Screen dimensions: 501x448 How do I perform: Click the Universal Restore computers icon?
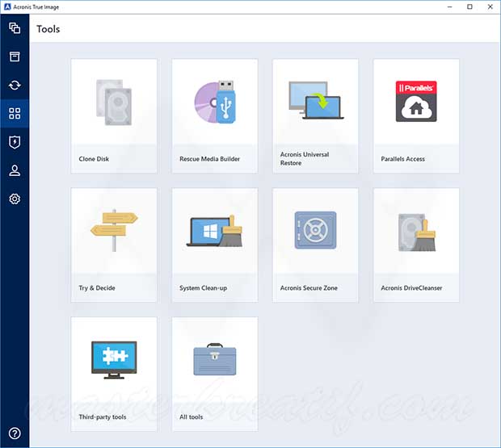tap(316, 100)
